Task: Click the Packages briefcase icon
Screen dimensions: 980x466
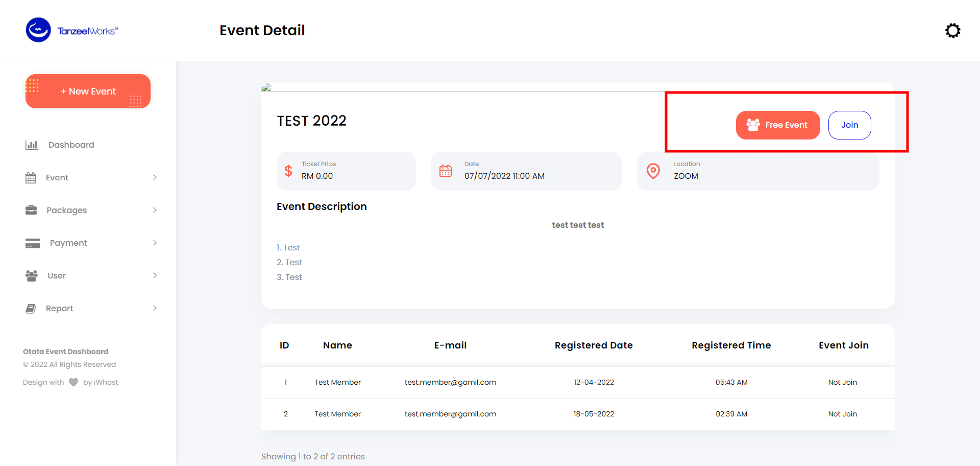Action: (31, 210)
